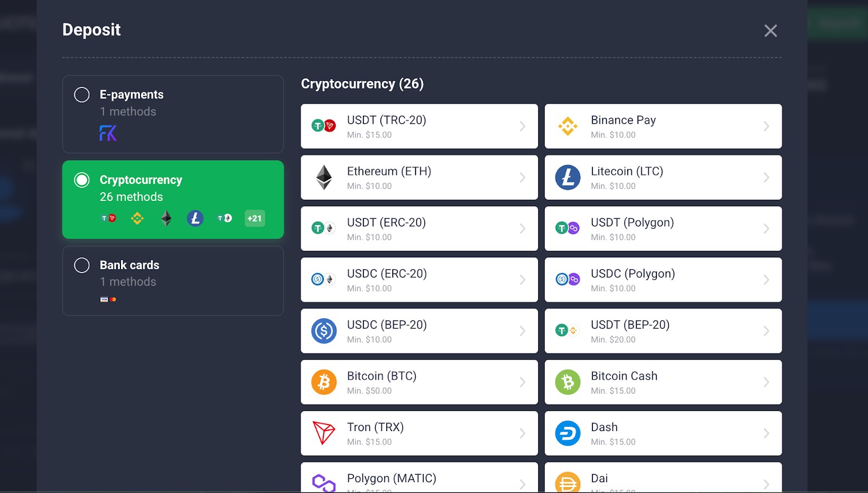Select Ethereum (ETH) deposit method name
Screen dimensions: 868x493
389,172
